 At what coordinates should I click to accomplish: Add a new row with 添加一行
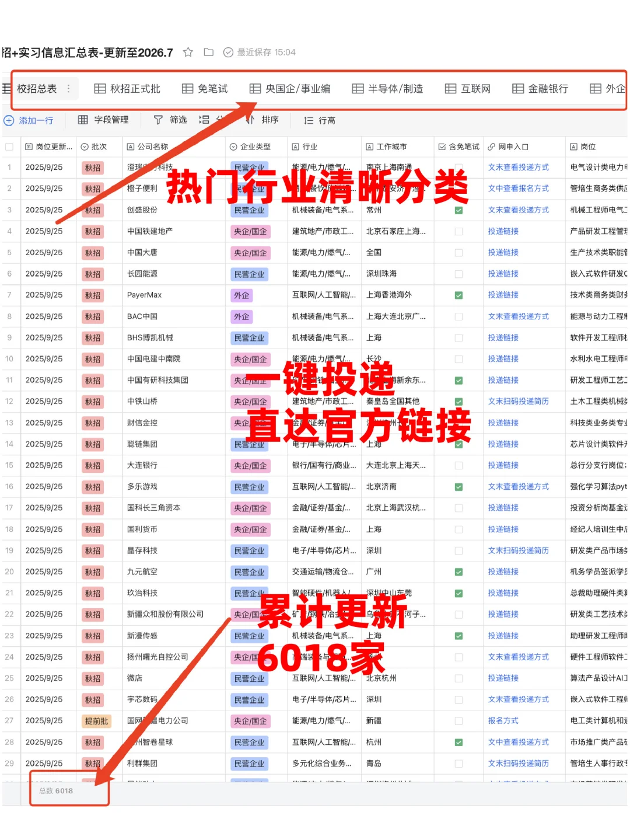click(x=29, y=120)
